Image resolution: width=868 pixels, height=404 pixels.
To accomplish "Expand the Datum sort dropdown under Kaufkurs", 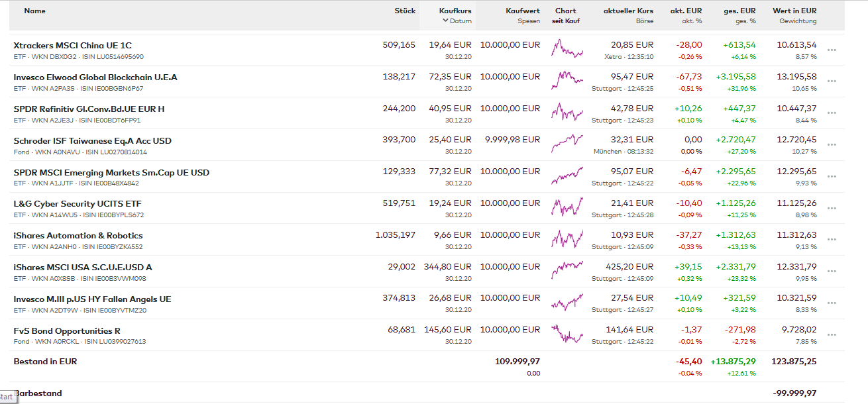I will point(457,21).
